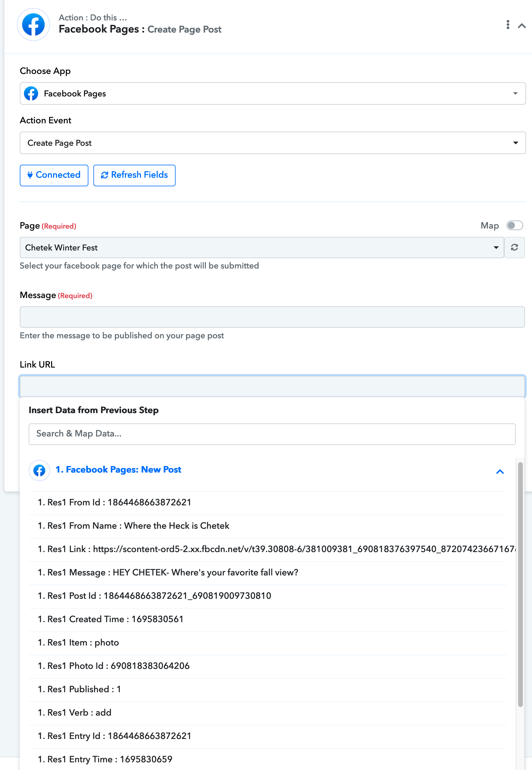Viewport: 532px width, 770px height.
Task: Select 'Res1 Entry Id : 1864468663872621'
Action: tap(267, 736)
